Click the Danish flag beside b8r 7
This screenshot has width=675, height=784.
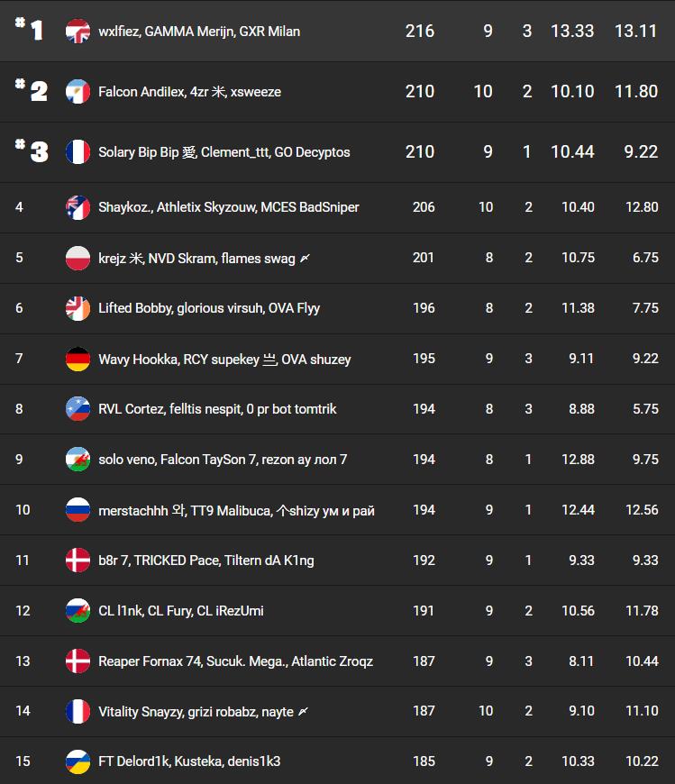pyautogui.click(x=78, y=561)
